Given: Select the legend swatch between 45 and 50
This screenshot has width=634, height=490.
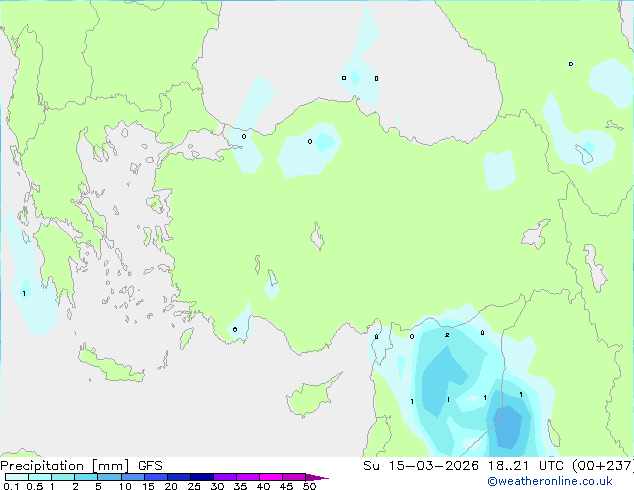Looking at the screenshot, I should pos(294,477).
